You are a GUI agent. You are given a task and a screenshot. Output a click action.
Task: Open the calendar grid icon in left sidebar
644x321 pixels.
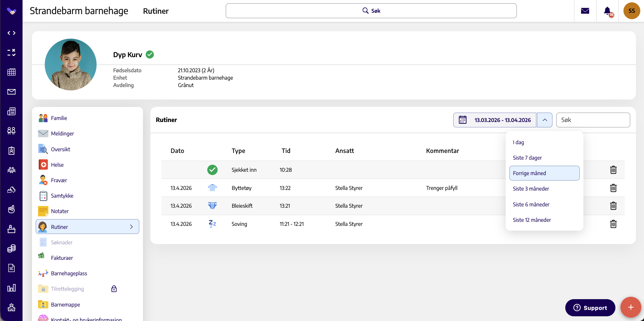pos(11,72)
